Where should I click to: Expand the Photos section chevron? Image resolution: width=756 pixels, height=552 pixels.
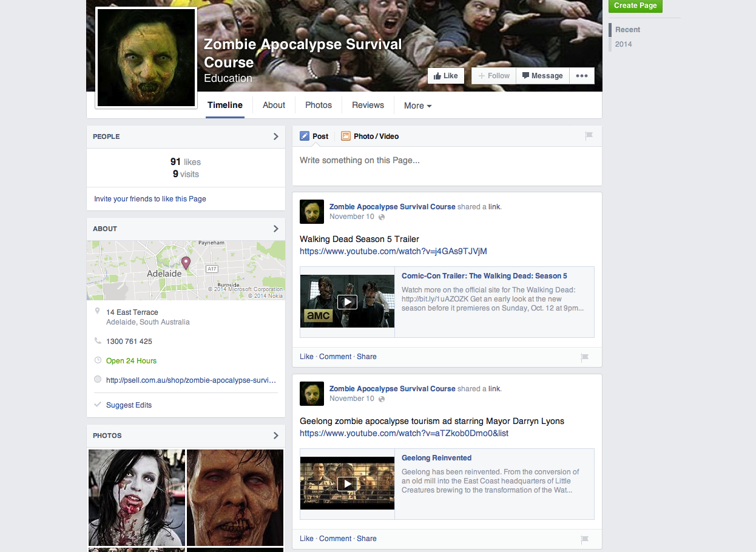click(275, 436)
